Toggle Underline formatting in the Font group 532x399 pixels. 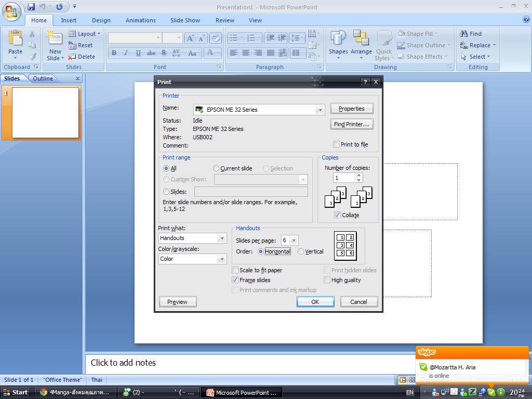pos(138,53)
